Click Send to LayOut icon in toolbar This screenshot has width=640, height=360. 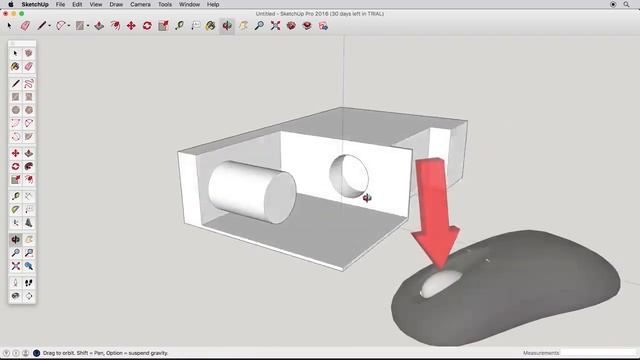323,26
